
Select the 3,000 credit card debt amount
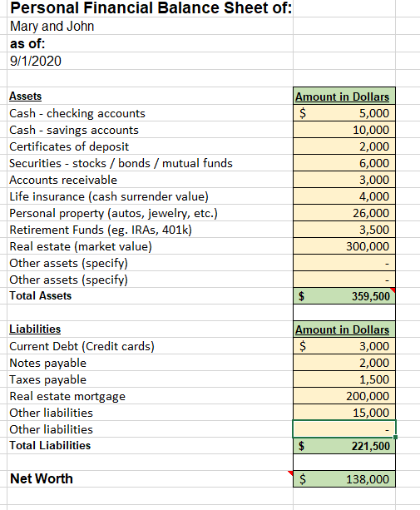(344, 346)
